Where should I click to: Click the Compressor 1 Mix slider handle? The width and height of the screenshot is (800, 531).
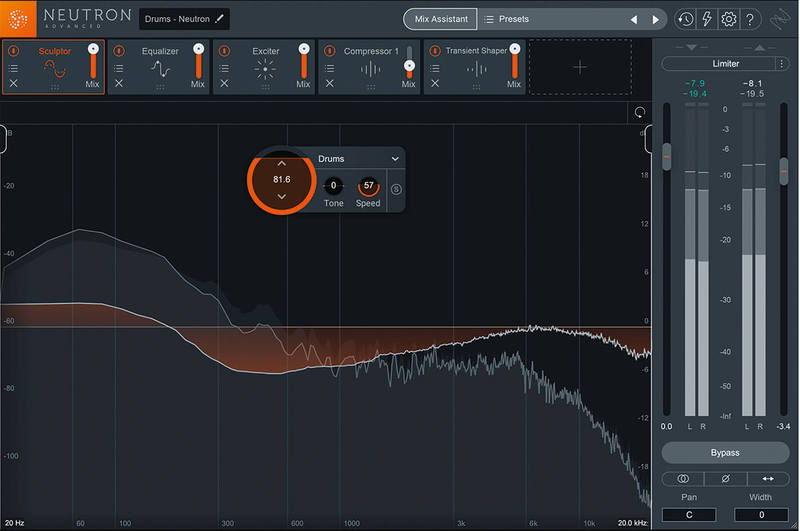click(409, 66)
